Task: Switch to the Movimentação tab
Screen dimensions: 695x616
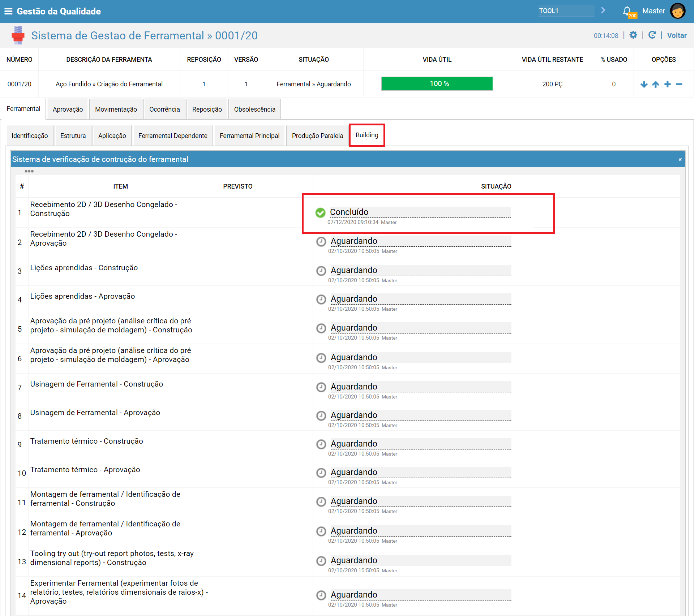Action: point(116,109)
